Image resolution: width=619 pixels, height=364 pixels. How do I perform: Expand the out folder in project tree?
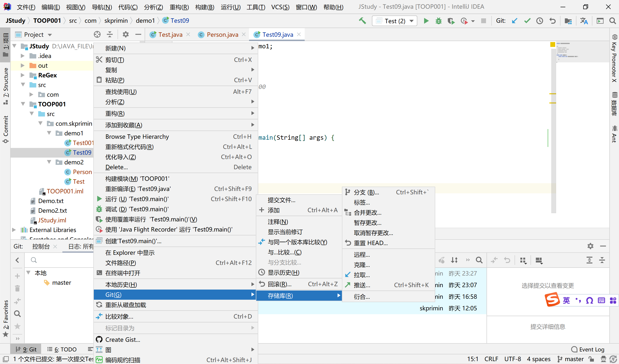(x=22, y=66)
